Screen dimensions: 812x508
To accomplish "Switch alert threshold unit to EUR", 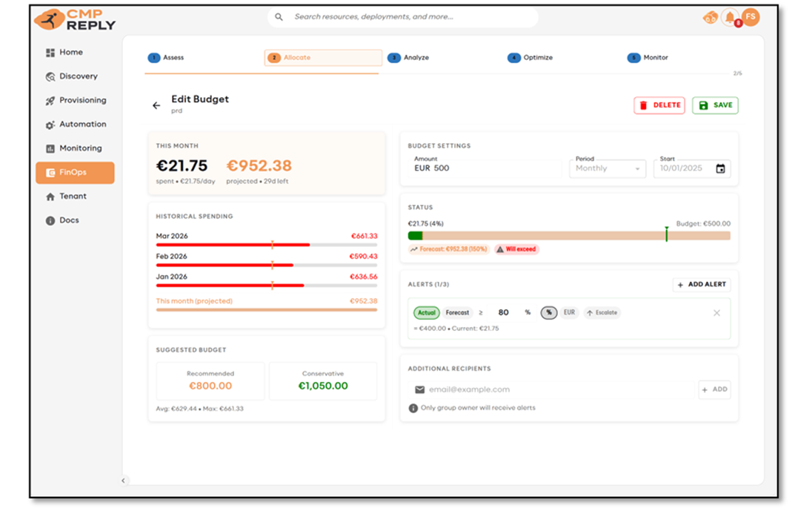I will [x=569, y=313].
